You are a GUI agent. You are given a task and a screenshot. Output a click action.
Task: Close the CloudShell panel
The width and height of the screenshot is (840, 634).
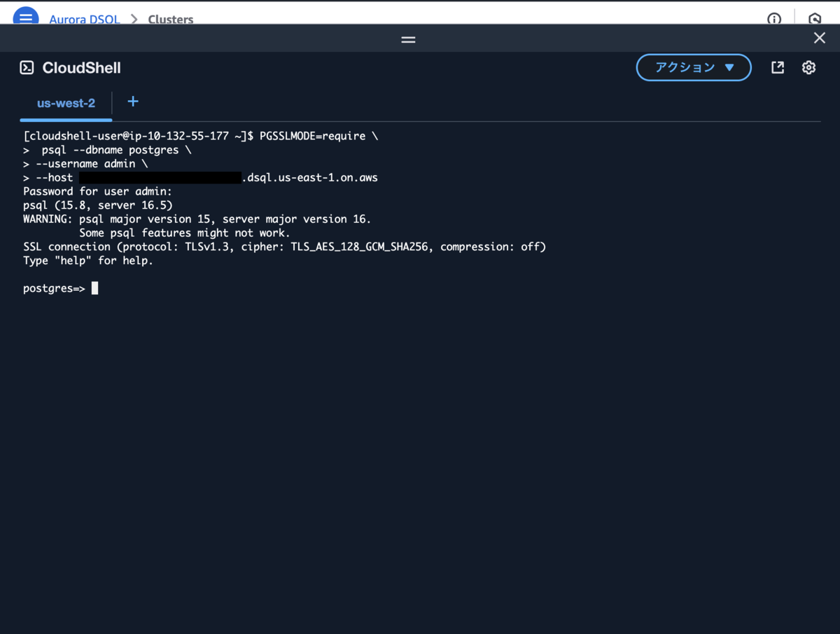pyautogui.click(x=820, y=38)
